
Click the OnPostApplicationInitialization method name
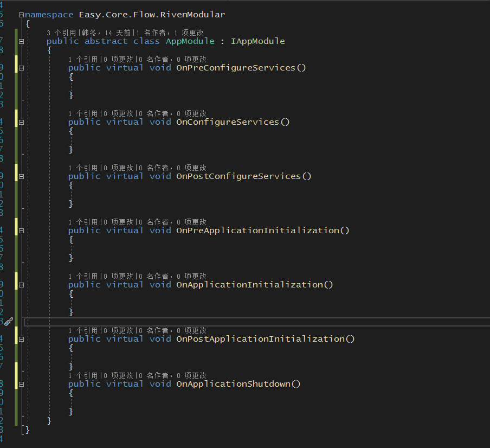coord(260,339)
